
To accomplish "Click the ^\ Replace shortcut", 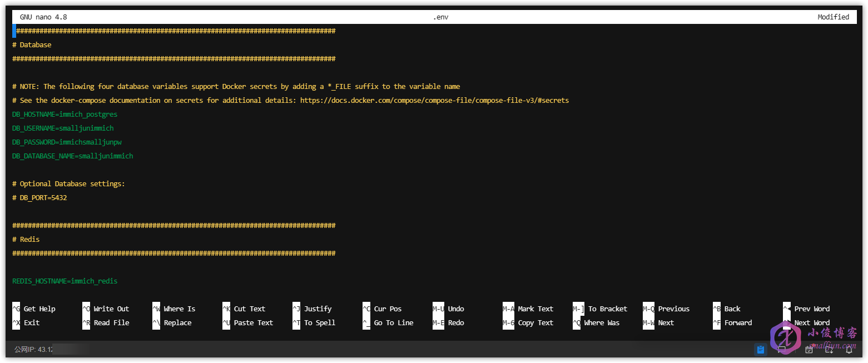I will pyautogui.click(x=172, y=323).
